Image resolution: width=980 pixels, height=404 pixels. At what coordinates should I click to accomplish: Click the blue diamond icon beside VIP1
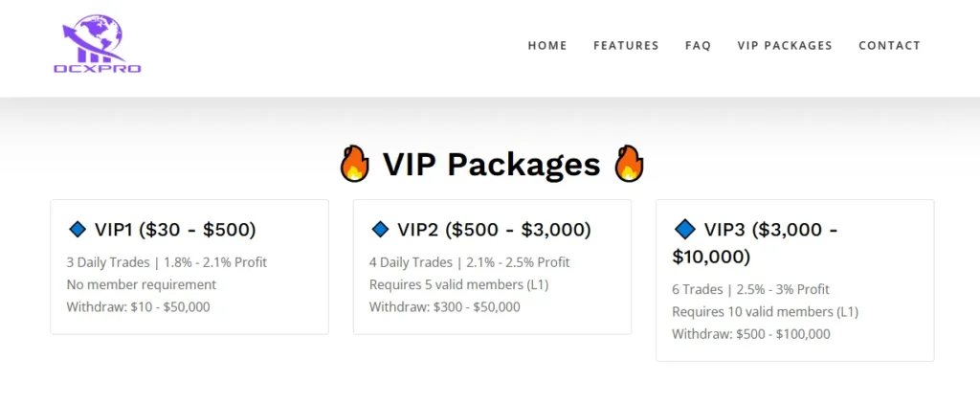click(78, 230)
